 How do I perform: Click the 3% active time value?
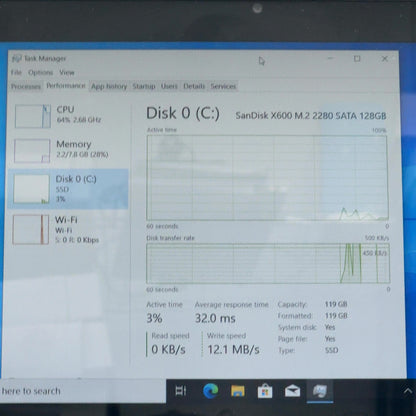pos(154,318)
